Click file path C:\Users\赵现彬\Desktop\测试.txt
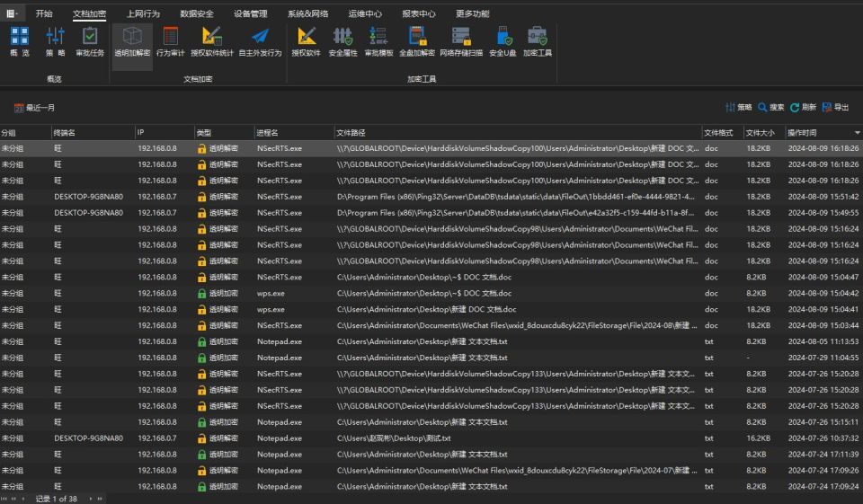This screenshot has width=863, height=504. pyautogui.click(x=394, y=438)
